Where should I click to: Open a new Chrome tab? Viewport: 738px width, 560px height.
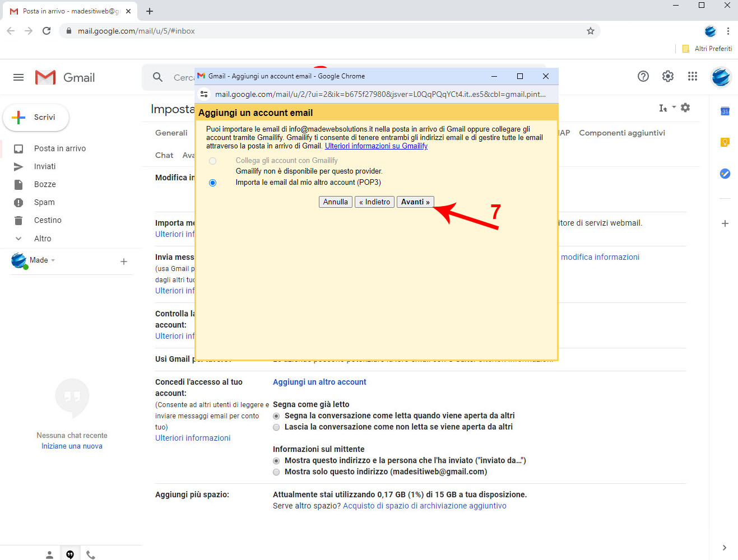(150, 11)
